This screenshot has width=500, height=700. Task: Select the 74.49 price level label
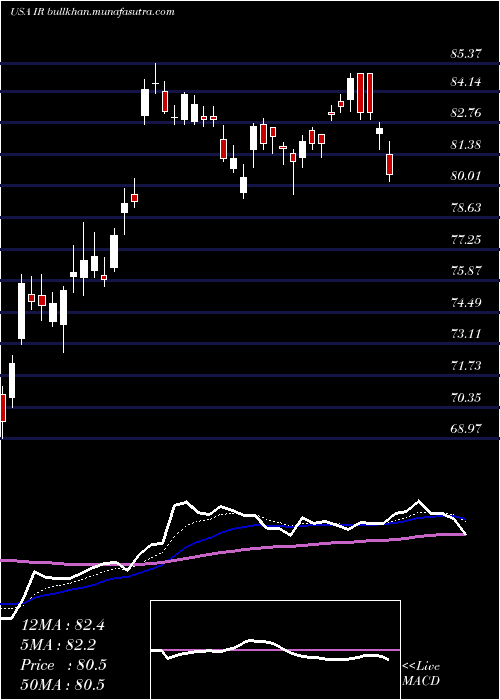point(466,303)
